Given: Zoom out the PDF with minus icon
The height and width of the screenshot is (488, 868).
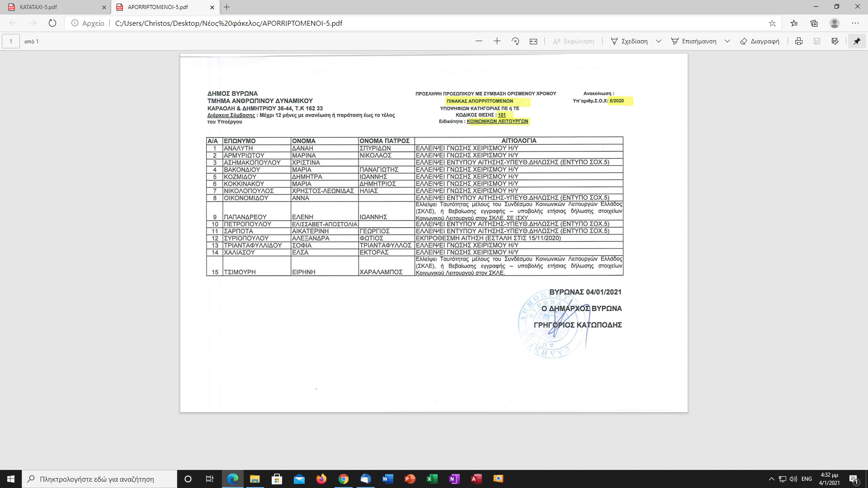Looking at the screenshot, I should [479, 41].
